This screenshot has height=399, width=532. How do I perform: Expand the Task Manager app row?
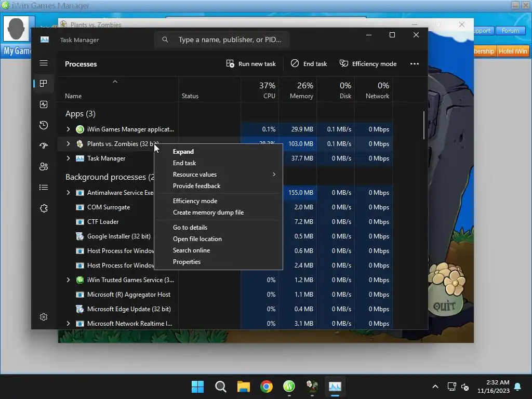click(68, 158)
